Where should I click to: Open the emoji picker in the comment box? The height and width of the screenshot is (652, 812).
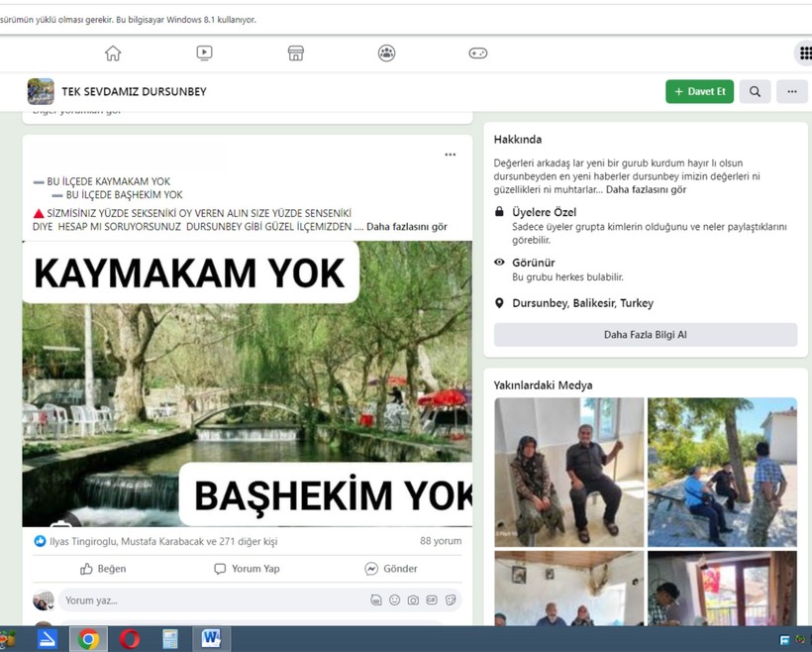point(394,600)
